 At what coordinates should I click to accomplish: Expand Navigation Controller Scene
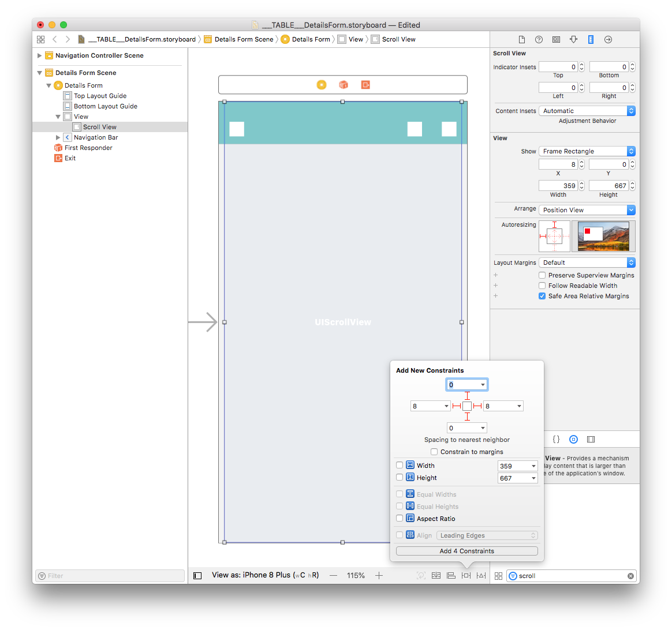[x=39, y=56]
